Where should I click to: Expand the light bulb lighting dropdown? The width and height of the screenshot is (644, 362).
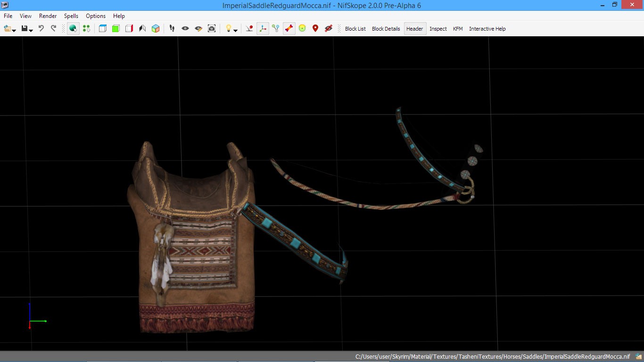click(x=235, y=31)
